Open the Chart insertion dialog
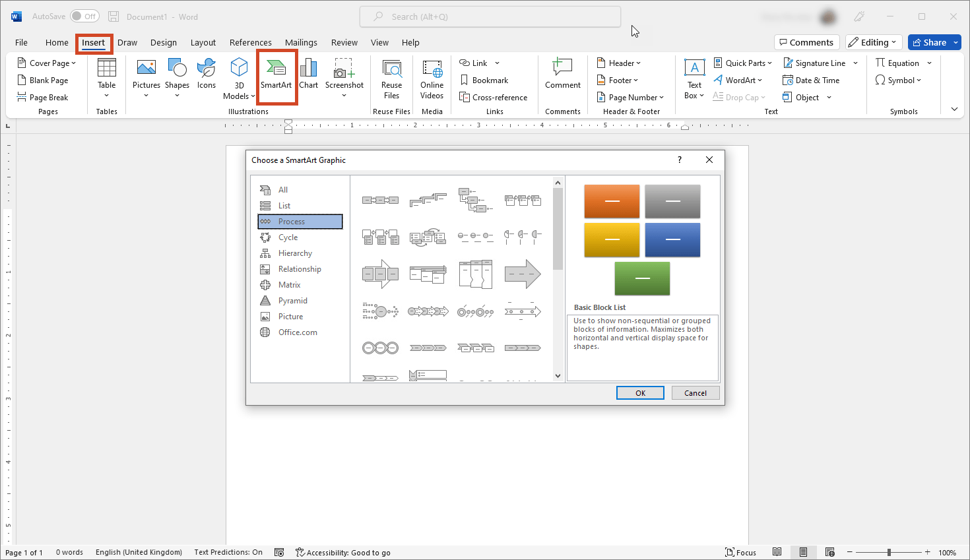The height and width of the screenshot is (560, 970). point(308,77)
